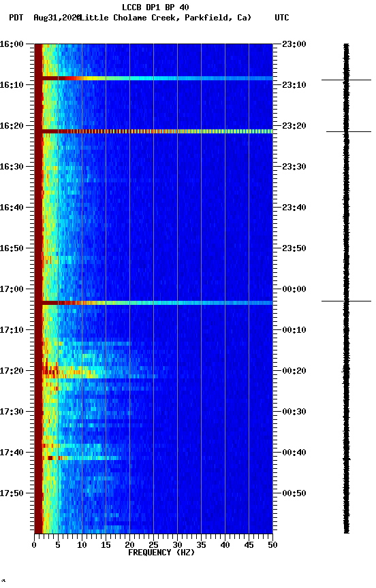Click the energy burst near 17:41
The height and width of the screenshot is (588, 376).
[x=82, y=458]
